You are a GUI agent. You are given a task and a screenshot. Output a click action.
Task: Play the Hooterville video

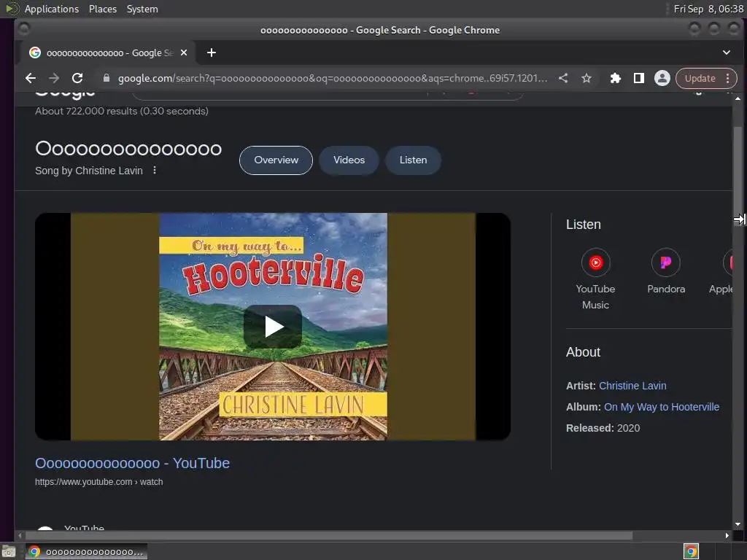pyautogui.click(x=273, y=327)
